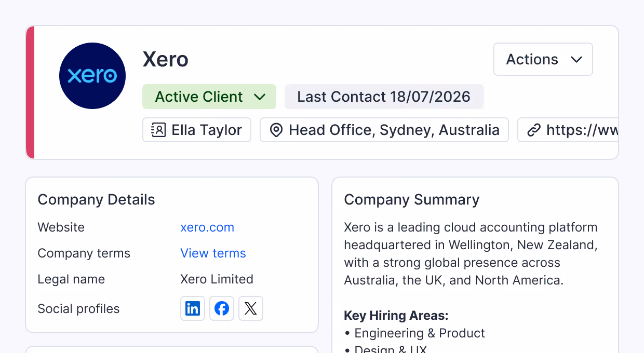This screenshot has height=353, width=644.
Task: Click the Xero company logo
Action: pyautogui.click(x=92, y=76)
